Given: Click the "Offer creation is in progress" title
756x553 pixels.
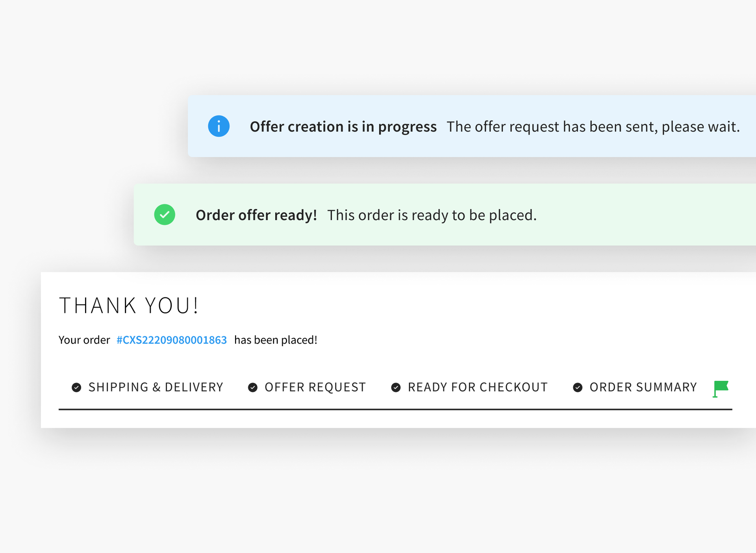Looking at the screenshot, I should point(343,127).
